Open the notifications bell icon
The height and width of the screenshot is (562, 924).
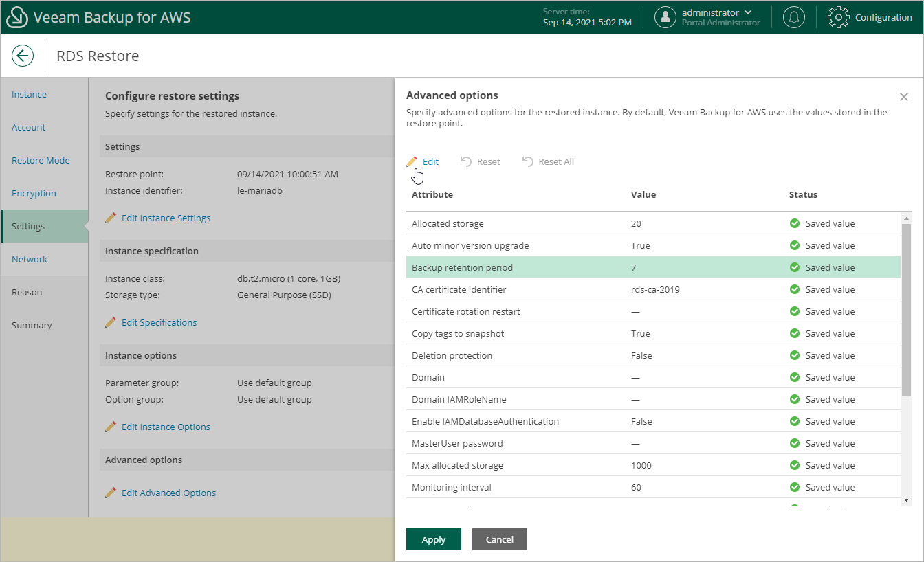tap(793, 17)
